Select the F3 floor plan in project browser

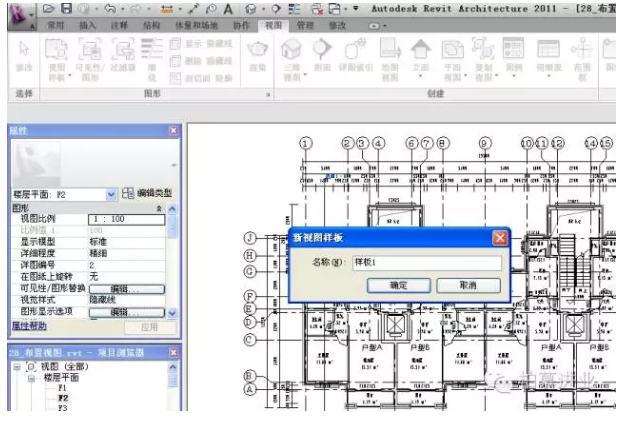[63, 408]
